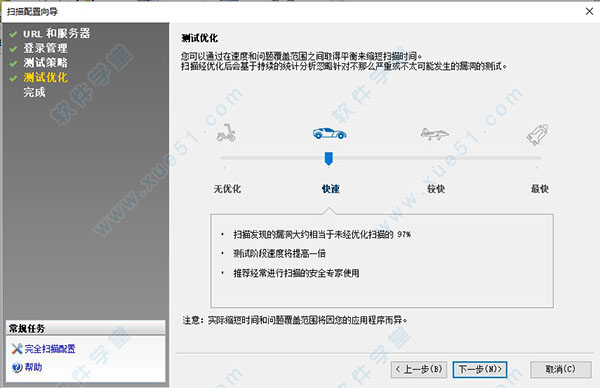This screenshot has width=600, height=388.
Task: Select the space shuttle fastest icon
Action: coord(538,134)
